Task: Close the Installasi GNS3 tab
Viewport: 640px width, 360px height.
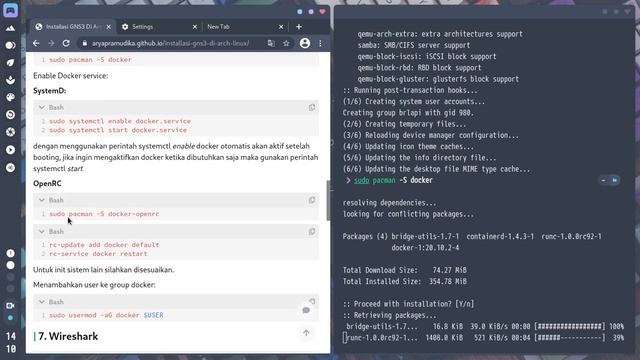Action: click(x=109, y=27)
